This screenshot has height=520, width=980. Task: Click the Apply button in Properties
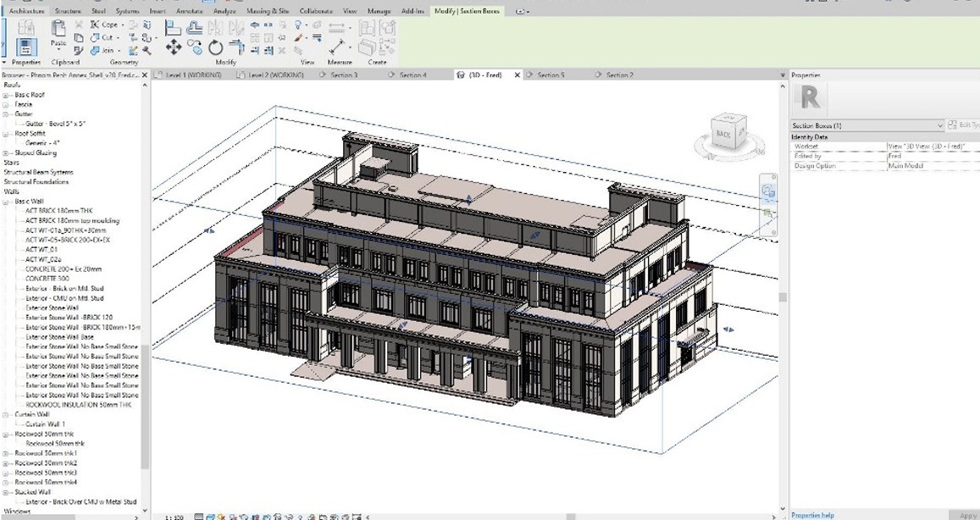[967, 515]
